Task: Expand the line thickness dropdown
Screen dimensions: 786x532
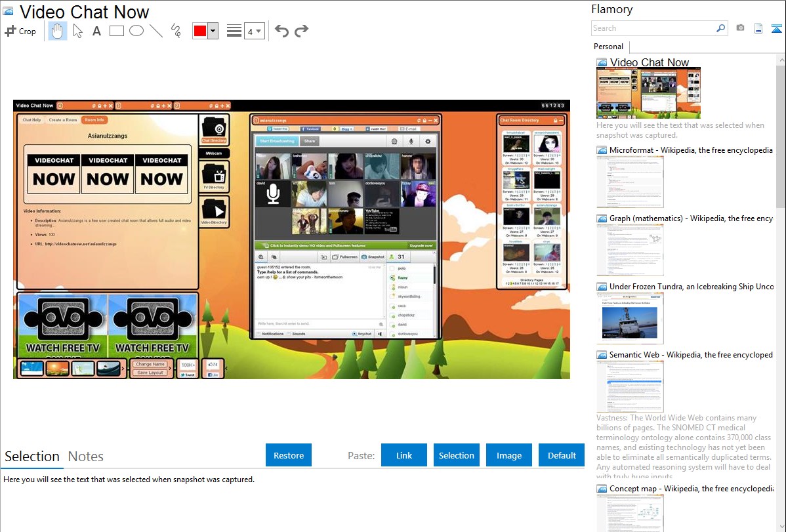Action: coord(259,31)
